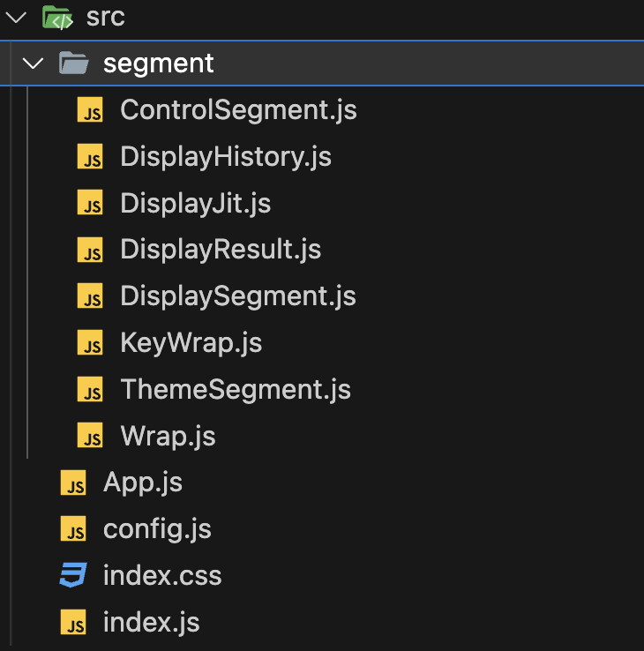
Task: Click the gray segment folder icon
Action: (74, 64)
